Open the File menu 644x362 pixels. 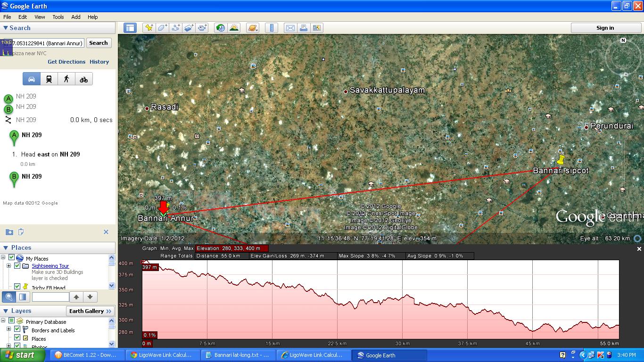point(7,17)
